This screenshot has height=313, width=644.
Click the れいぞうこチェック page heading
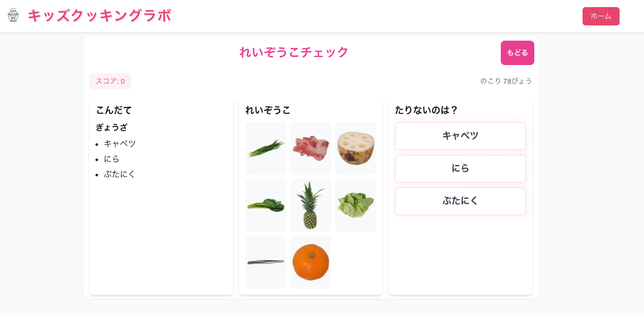click(x=294, y=52)
